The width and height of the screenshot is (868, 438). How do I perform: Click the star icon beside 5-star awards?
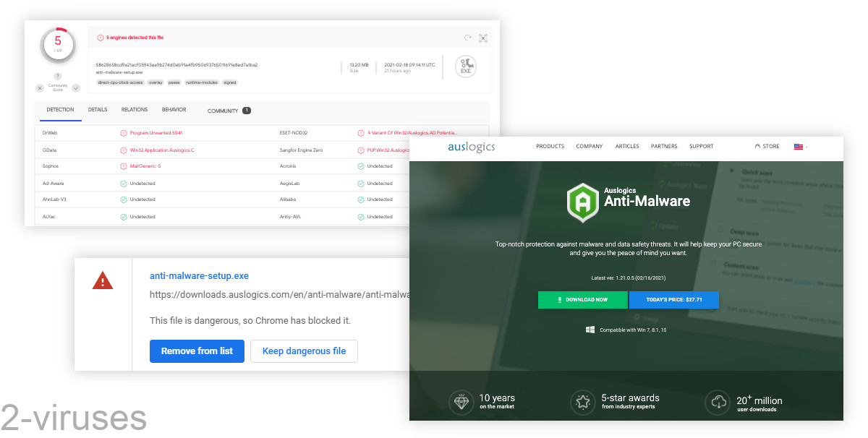pos(582,402)
